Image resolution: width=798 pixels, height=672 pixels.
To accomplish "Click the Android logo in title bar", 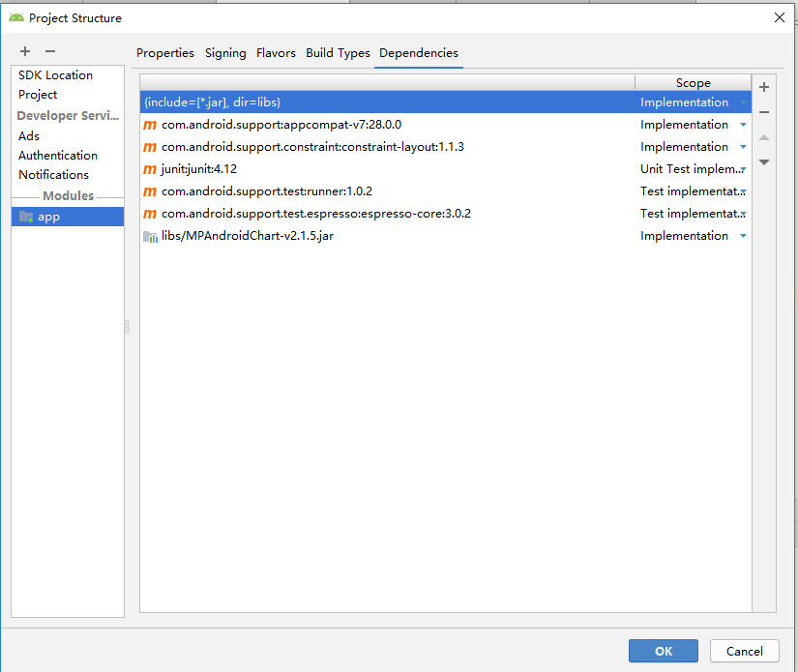I will pos(16,17).
